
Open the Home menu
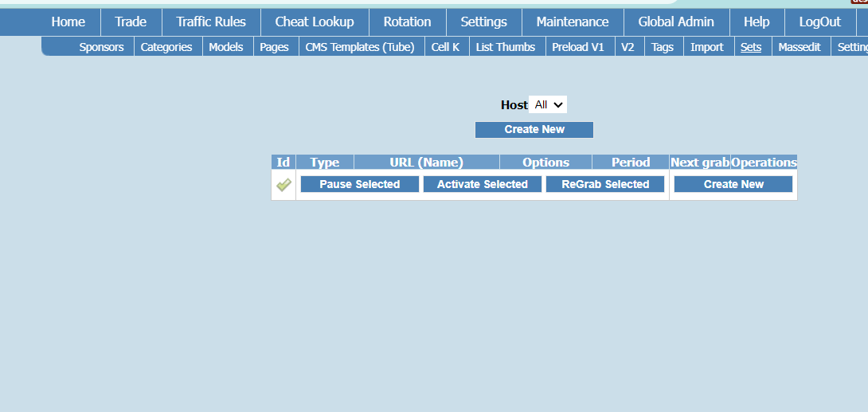click(x=68, y=22)
